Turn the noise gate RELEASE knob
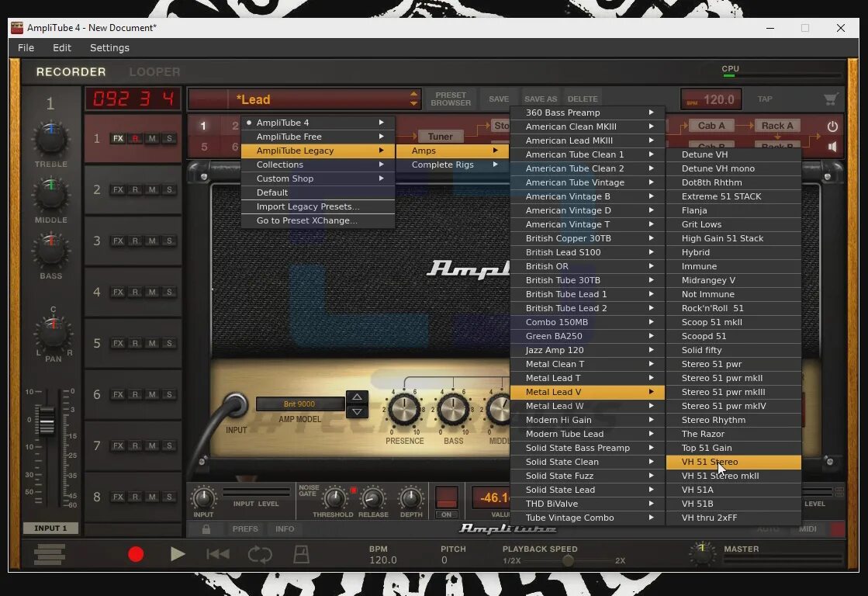 coord(372,498)
